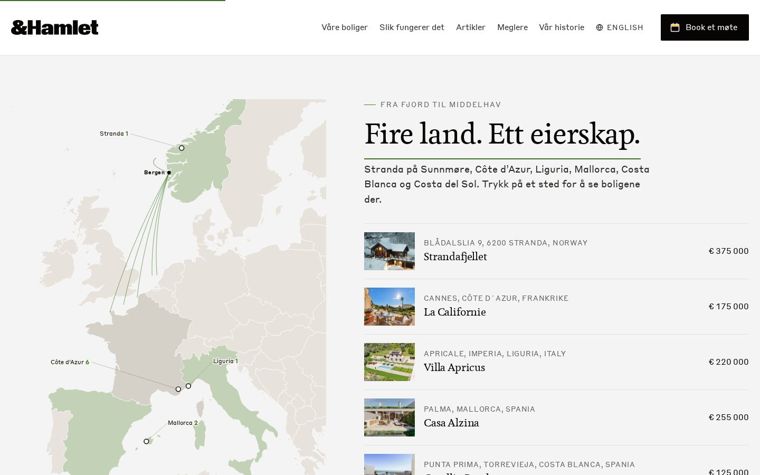Go to Artikler
The height and width of the screenshot is (475, 760).
pos(470,28)
